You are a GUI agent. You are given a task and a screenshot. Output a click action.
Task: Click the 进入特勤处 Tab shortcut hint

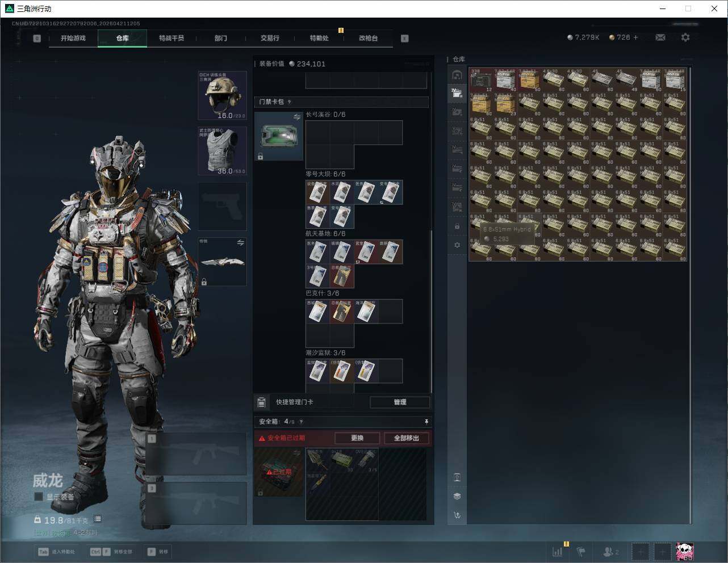56,552
